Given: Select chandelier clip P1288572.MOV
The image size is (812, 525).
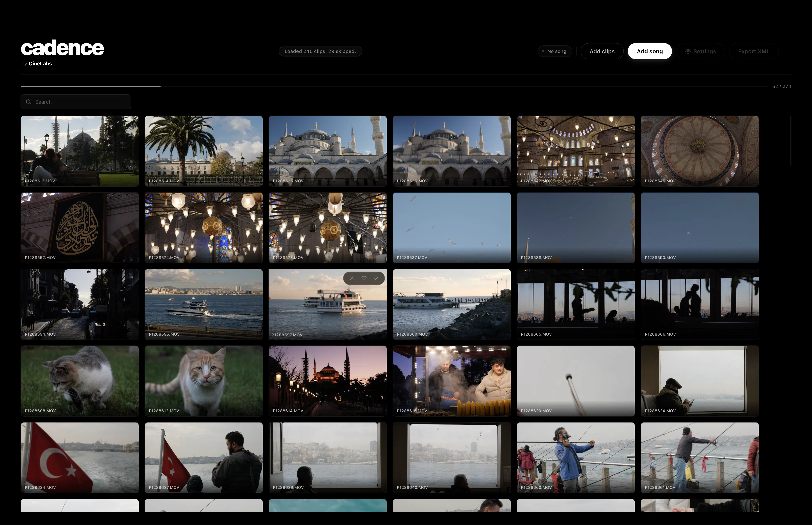Looking at the screenshot, I should pyautogui.click(x=204, y=228).
